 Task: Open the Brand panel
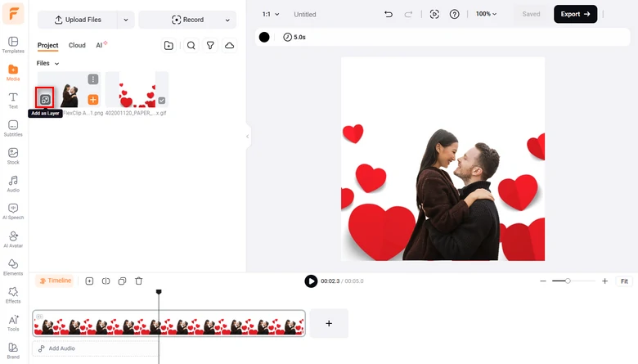13,351
